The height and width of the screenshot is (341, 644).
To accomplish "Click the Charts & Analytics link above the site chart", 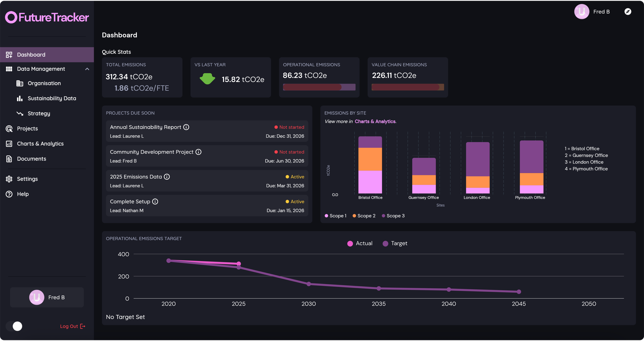I will (375, 121).
